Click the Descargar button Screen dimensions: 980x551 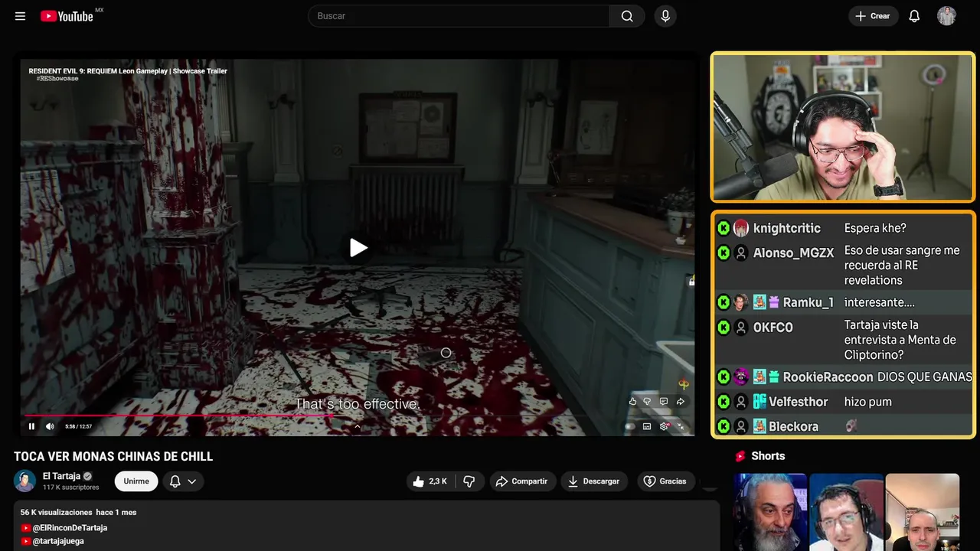click(x=594, y=481)
